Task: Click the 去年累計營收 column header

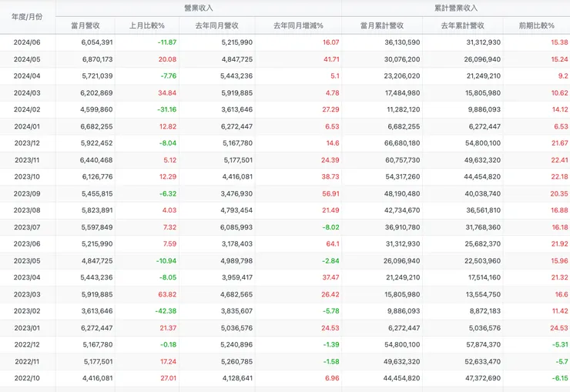Action: pyautogui.click(x=463, y=25)
